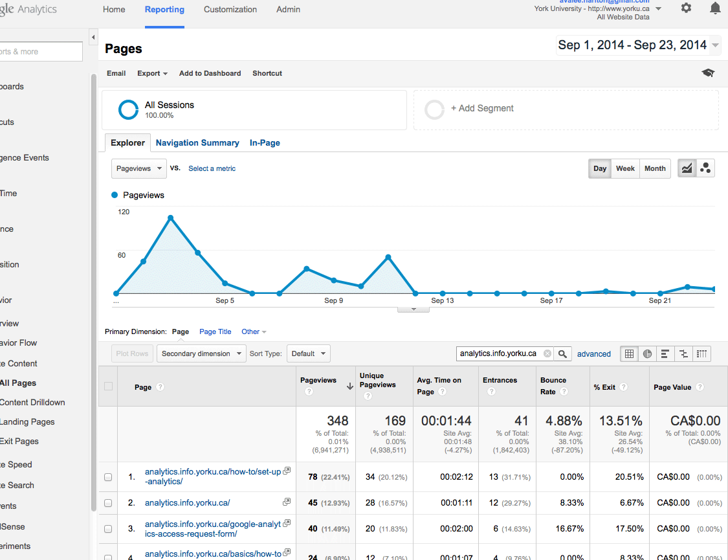Open the notifications bell
This screenshot has width=728, height=560.
point(715,8)
